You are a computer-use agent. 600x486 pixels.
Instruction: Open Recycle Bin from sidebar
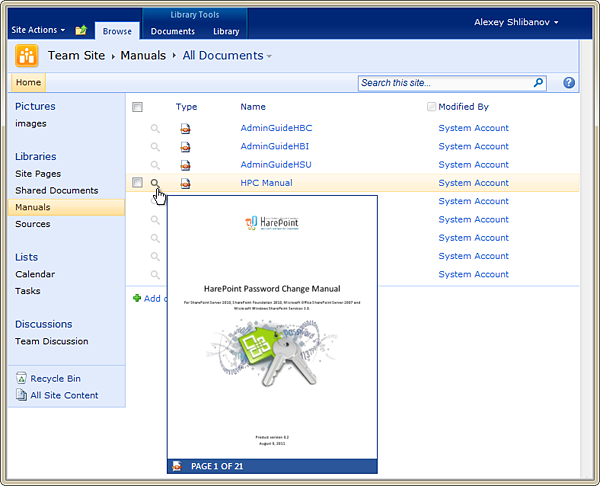[x=55, y=379]
